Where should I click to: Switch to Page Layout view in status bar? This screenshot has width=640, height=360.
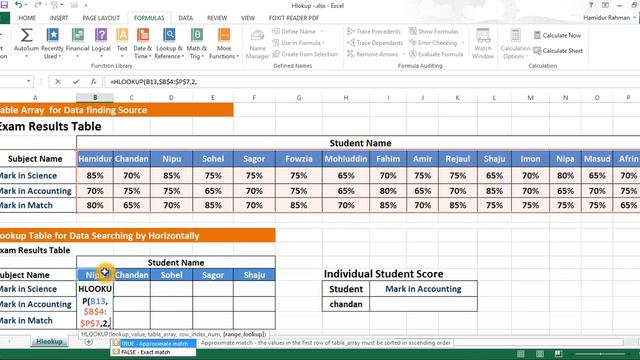540,353
